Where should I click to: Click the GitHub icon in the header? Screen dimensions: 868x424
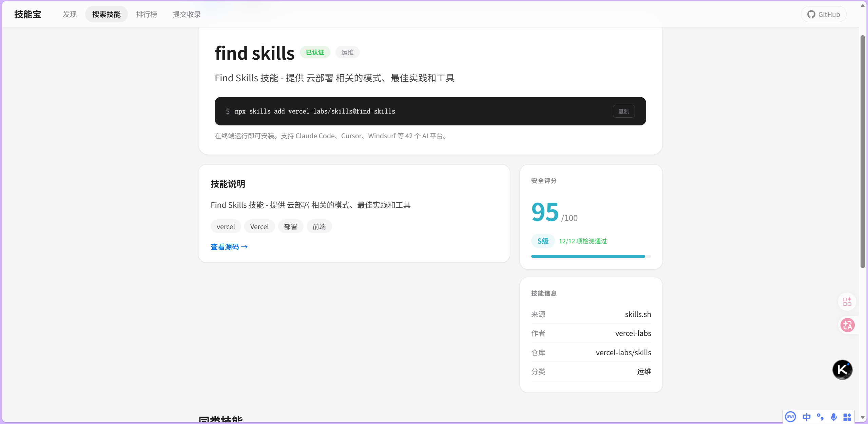pos(811,14)
